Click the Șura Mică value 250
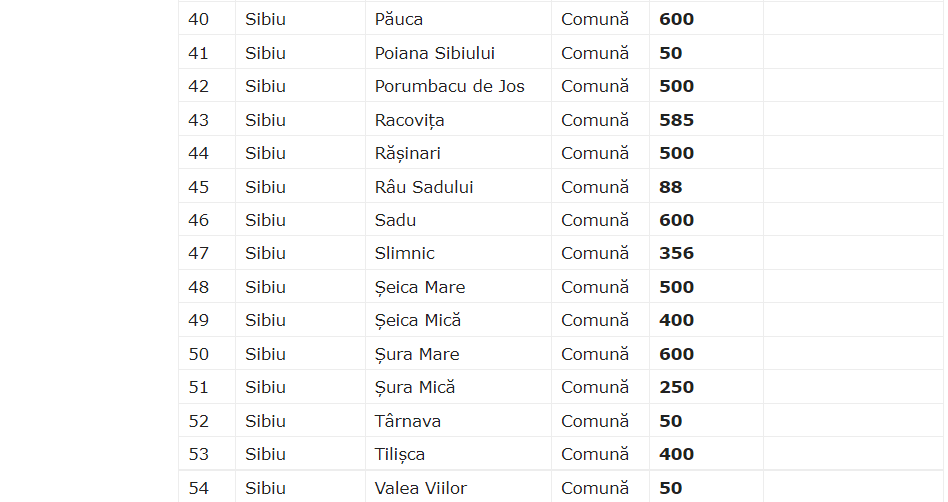 (676, 387)
